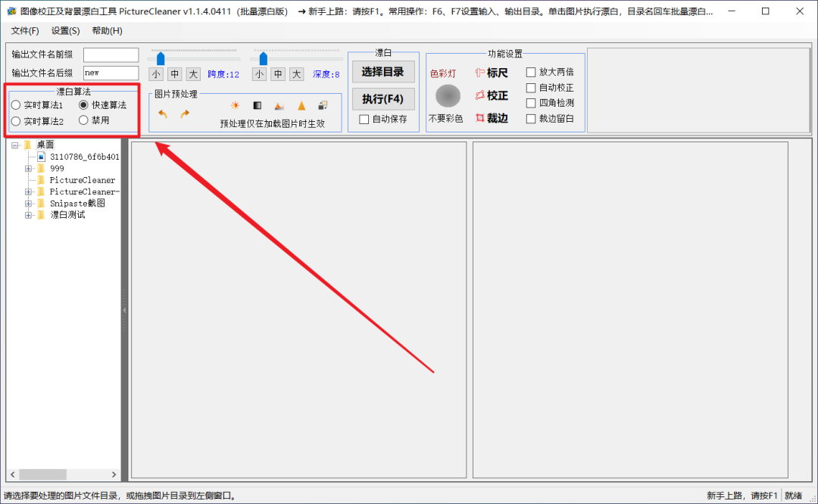818x504 pixels.
Task: Open the 设置(S) menu
Action: 65,31
